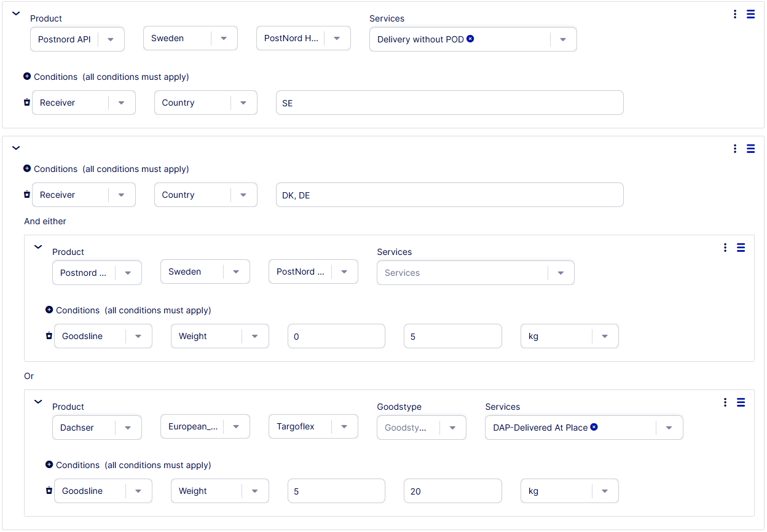767x532 pixels.
Task: Delete the SE receiver country condition
Action: pyautogui.click(x=26, y=103)
